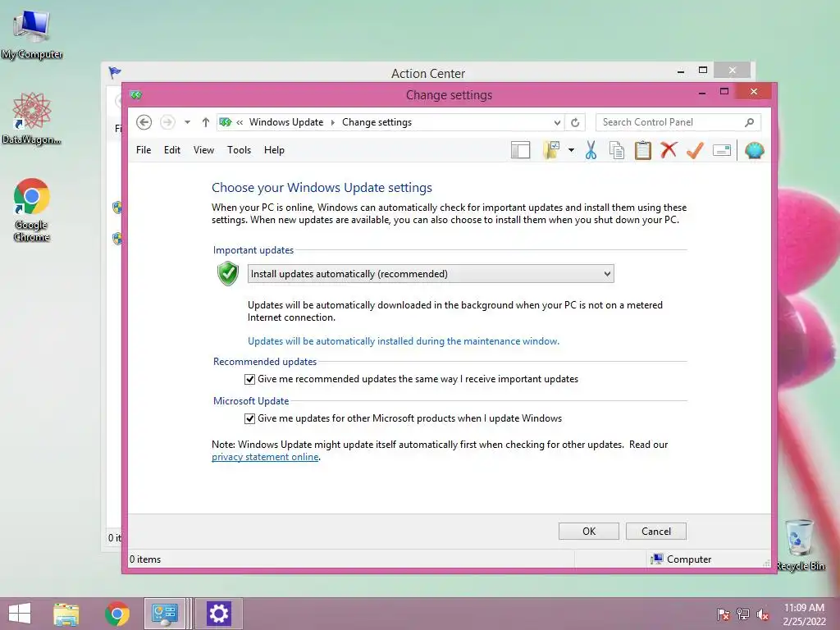Refresh the Change settings page
Screen dimensions: 840x630
575,123
